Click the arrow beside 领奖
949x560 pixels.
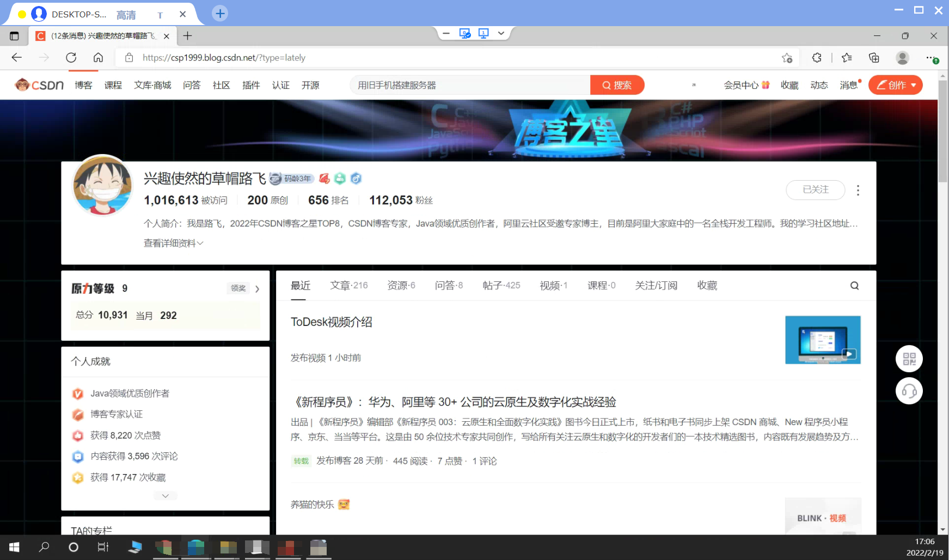(x=258, y=289)
